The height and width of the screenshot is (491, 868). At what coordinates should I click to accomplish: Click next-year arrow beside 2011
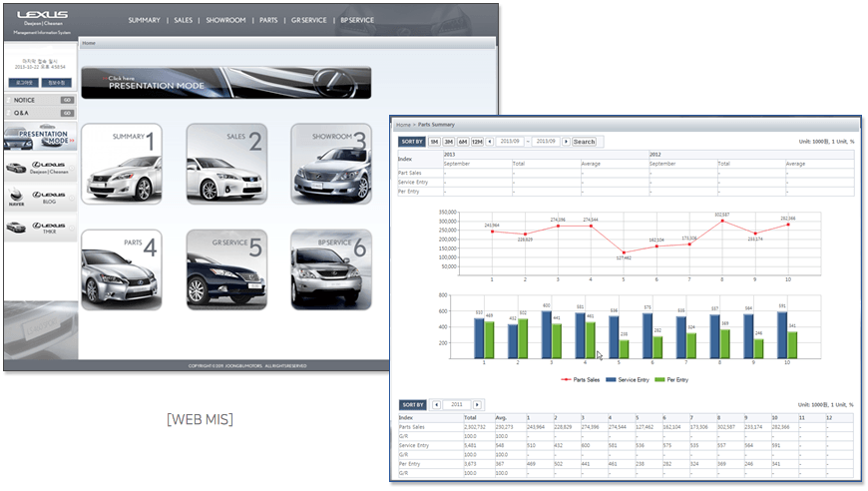point(477,404)
